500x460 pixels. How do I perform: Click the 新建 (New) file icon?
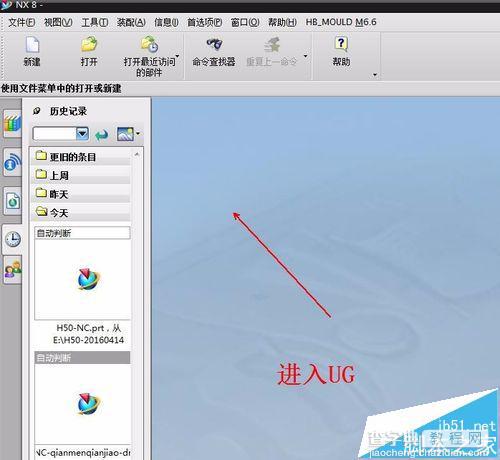(32, 45)
